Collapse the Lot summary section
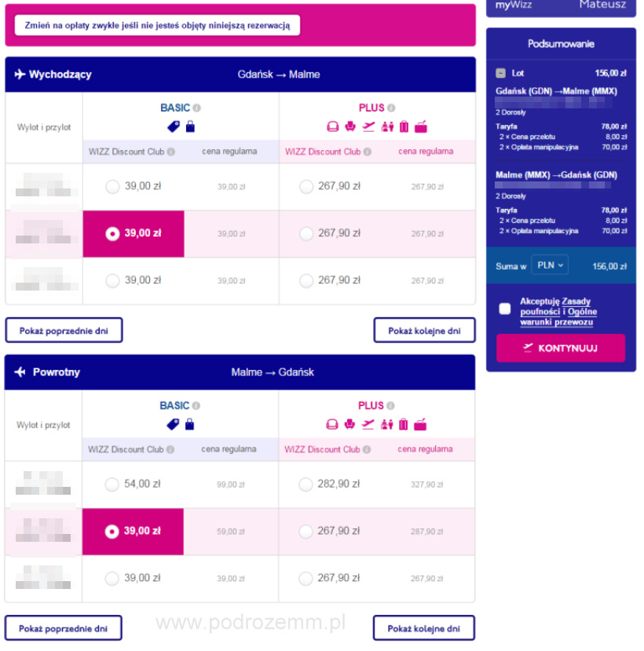 pos(501,73)
